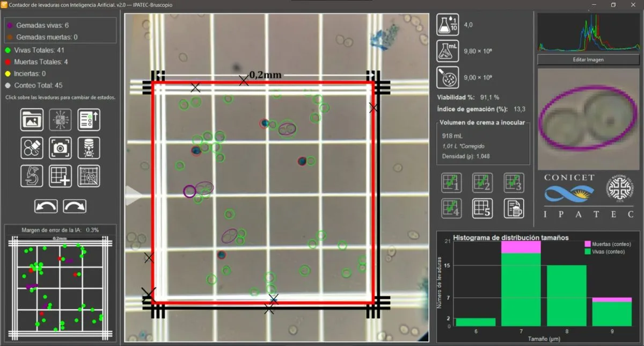644x346 pixels.
Task: Open image folder icon
Action: coord(32,119)
